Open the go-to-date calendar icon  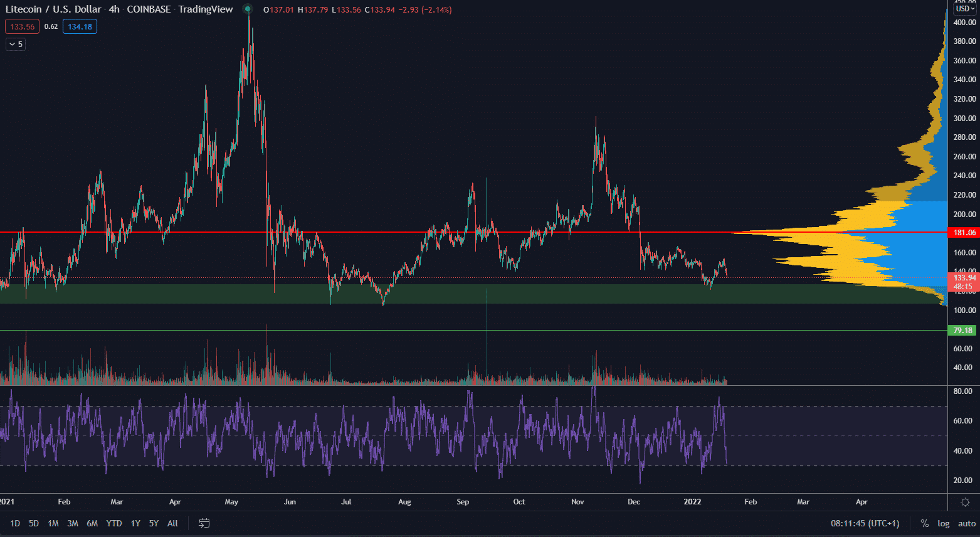point(204,523)
